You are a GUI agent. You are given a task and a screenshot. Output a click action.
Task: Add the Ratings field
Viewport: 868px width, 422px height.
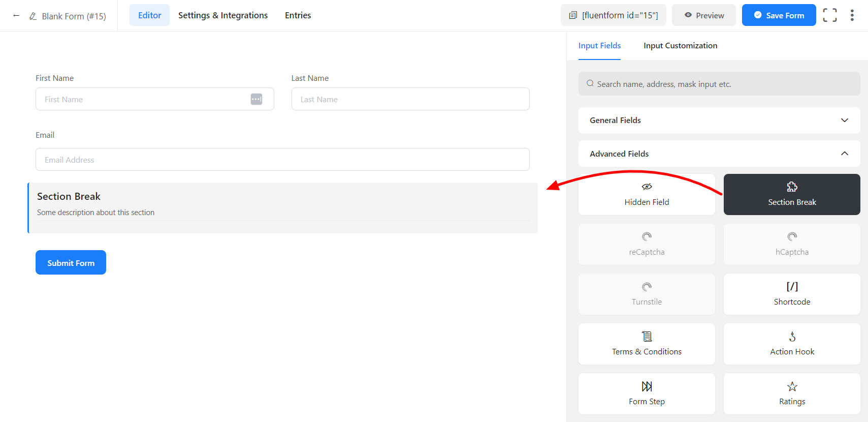(x=791, y=394)
